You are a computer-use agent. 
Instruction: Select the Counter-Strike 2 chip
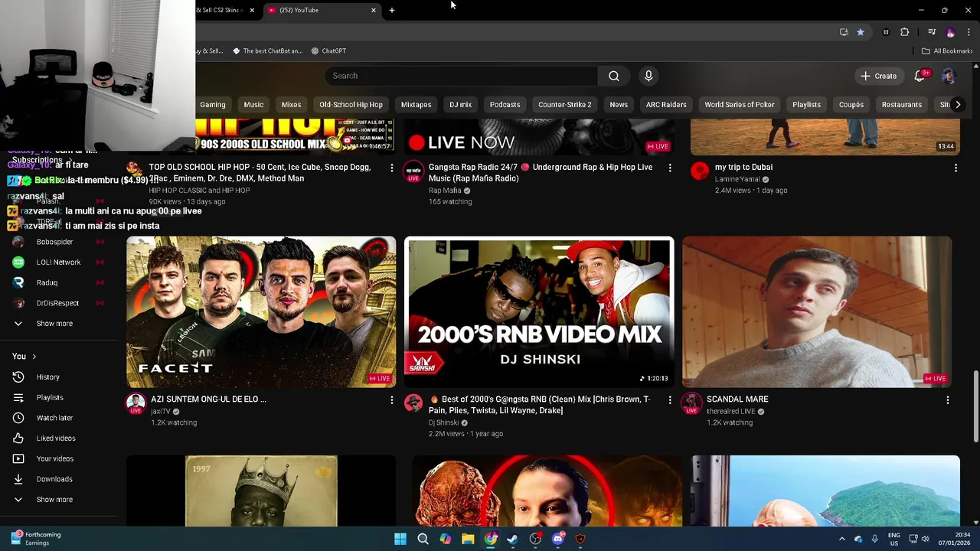[564, 105]
